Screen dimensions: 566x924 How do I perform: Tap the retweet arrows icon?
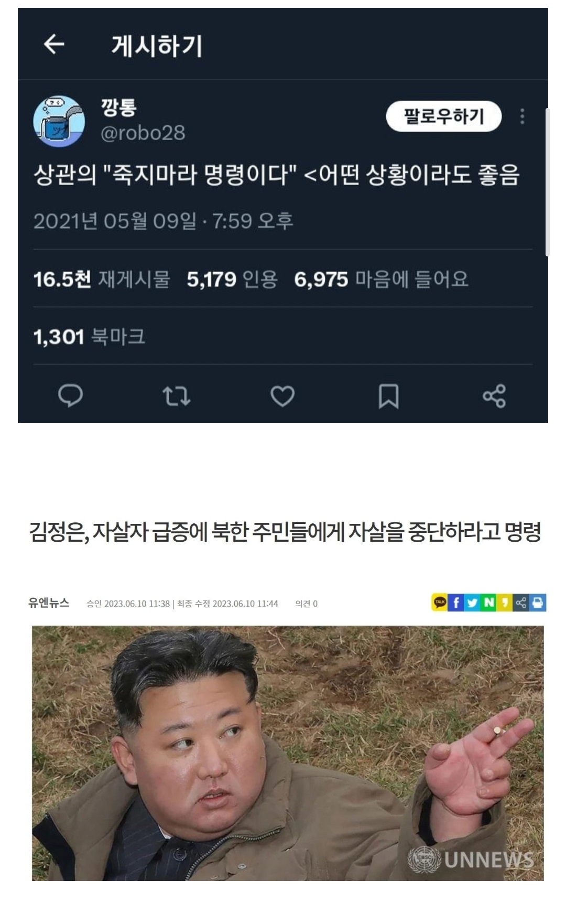click(176, 396)
